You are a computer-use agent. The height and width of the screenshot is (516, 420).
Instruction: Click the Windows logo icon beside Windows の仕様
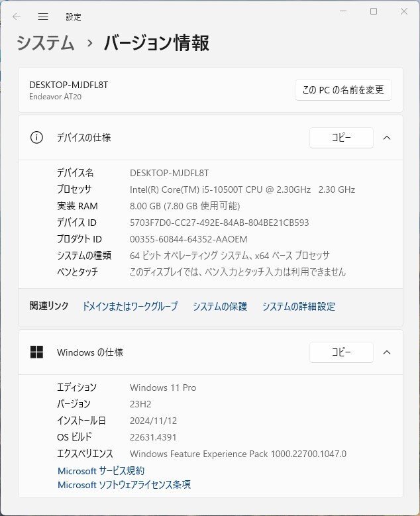36,352
